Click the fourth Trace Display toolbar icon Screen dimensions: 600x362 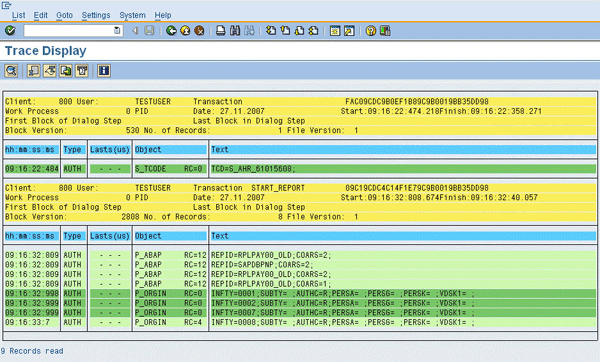tap(66, 71)
